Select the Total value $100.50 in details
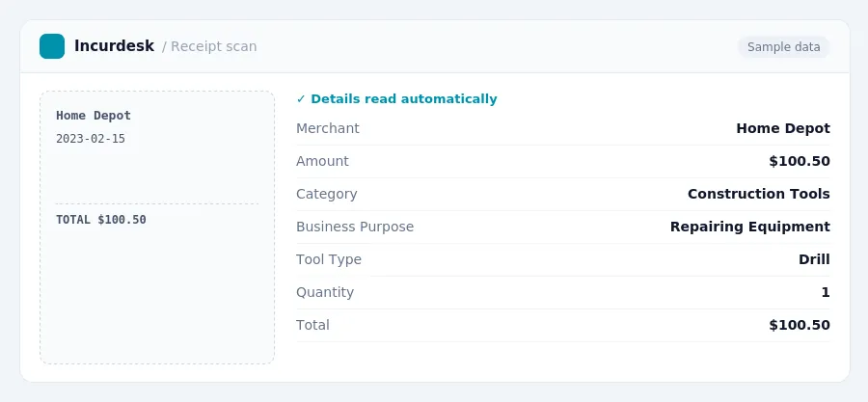Screen dimensions: 868x402 coord(800,325)
